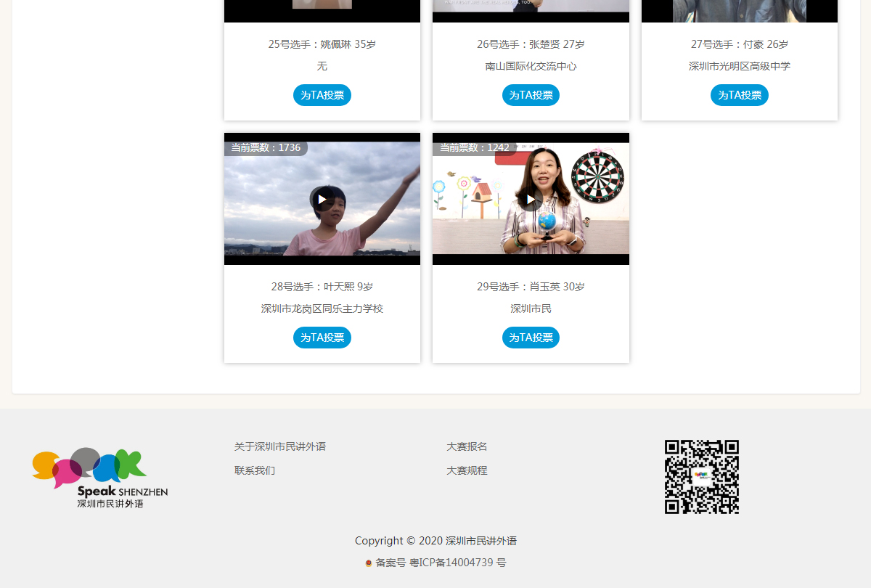Click the 当前票数：1736 vote count label
Viewport: 871px width, 588px height.
266,147
